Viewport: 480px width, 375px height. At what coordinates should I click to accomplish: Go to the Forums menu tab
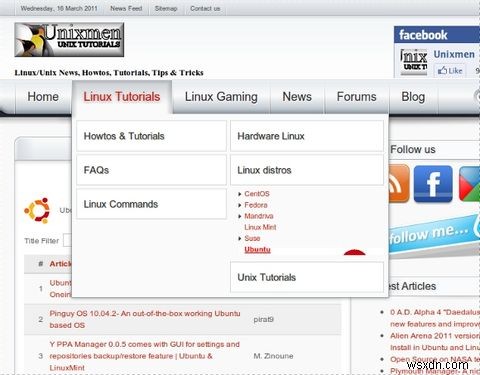pos(356,97)
